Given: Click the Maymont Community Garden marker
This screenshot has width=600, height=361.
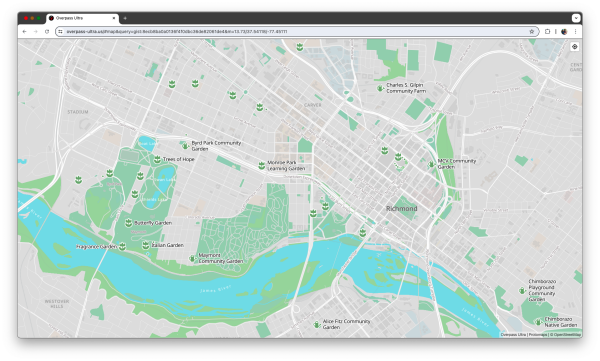Looking at the screenshot, I should coord(192,258).
